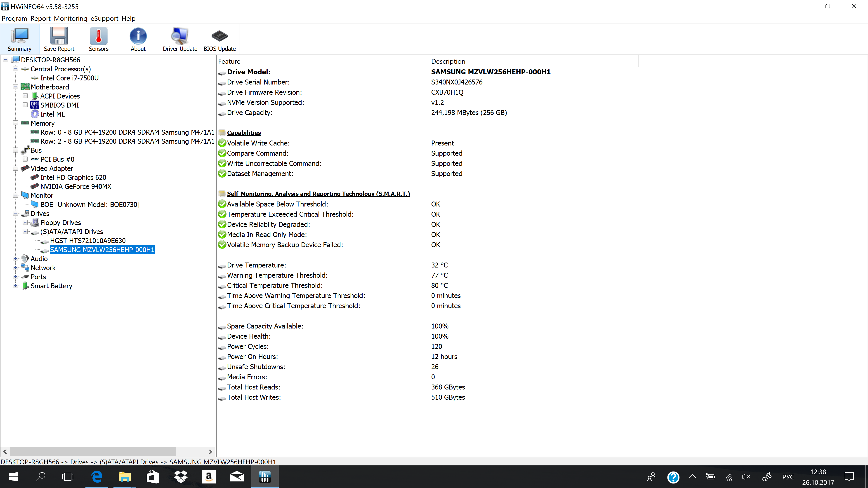
Task: Click the Description column header
Action: coord(534,61)
